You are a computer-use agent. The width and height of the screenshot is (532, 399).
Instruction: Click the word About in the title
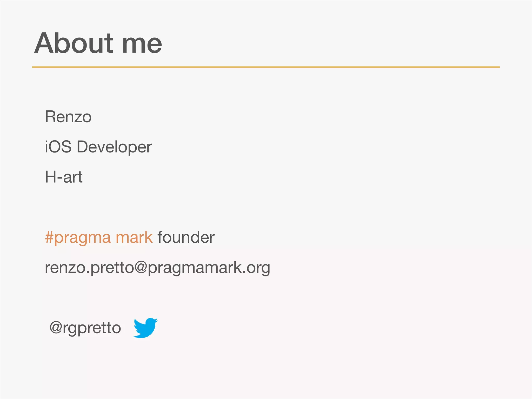(x=74, y=43)
